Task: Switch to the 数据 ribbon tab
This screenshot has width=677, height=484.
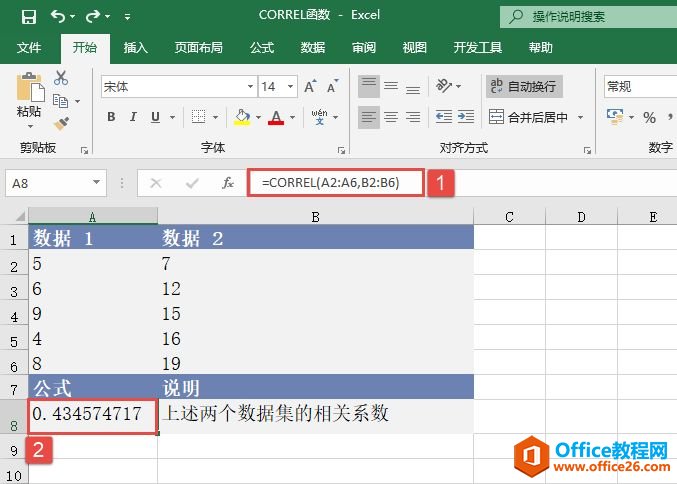Action: 313,47
